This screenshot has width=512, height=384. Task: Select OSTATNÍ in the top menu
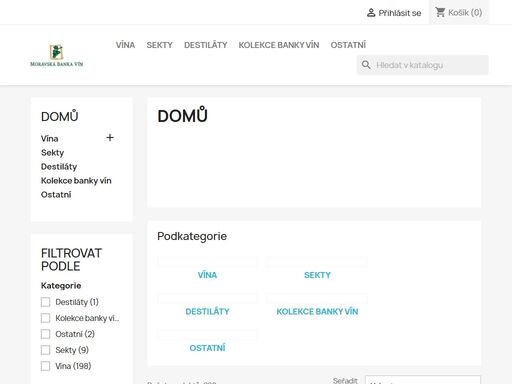[x=348, y=45]
